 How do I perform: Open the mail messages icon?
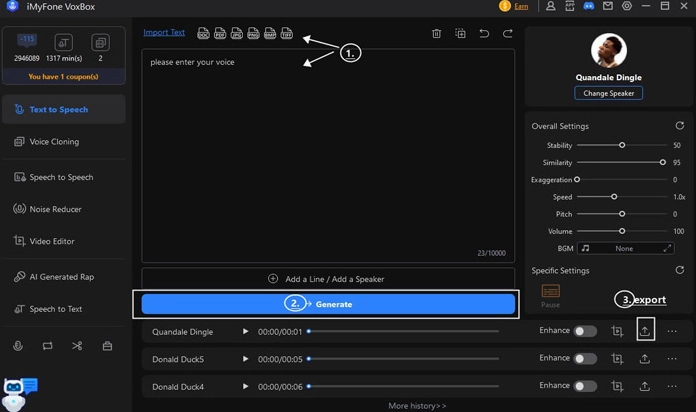[608, 6]
